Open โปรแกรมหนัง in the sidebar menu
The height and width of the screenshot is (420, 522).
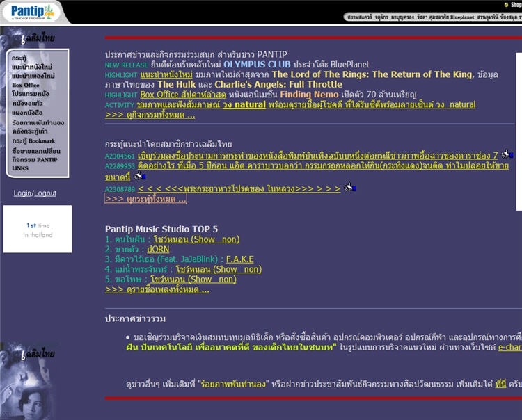click(31, 94)
